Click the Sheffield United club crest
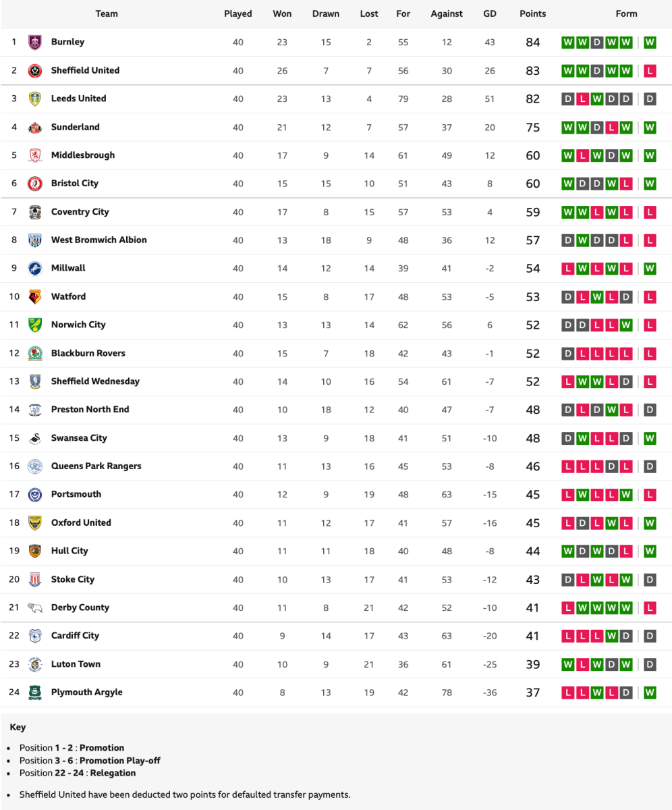This screenshot has height=810, width=672. (x=34, y=71)
